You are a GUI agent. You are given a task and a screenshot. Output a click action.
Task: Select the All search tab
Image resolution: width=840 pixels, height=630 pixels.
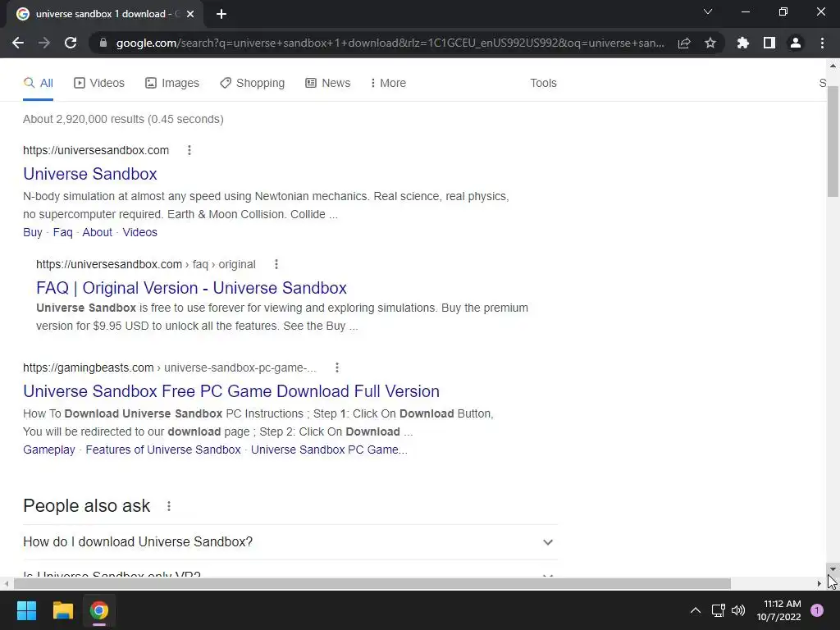tap(38, 83)
